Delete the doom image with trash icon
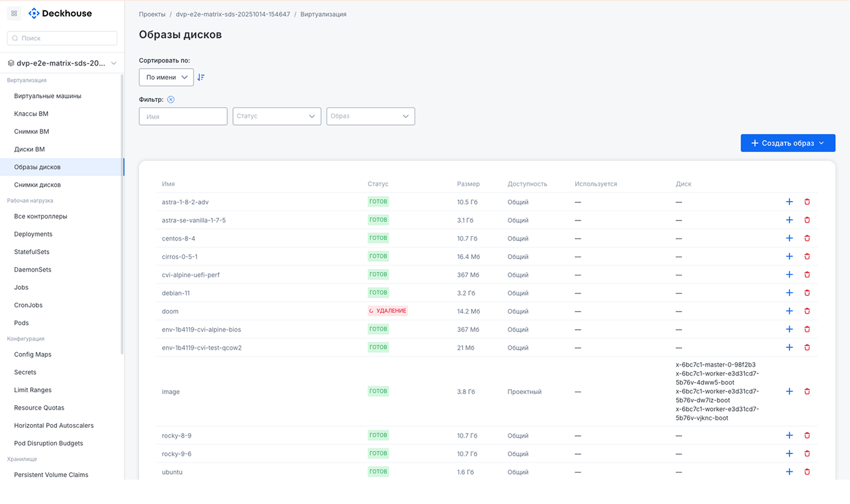Viewport: 850px width, 504px height. (807, 311)
